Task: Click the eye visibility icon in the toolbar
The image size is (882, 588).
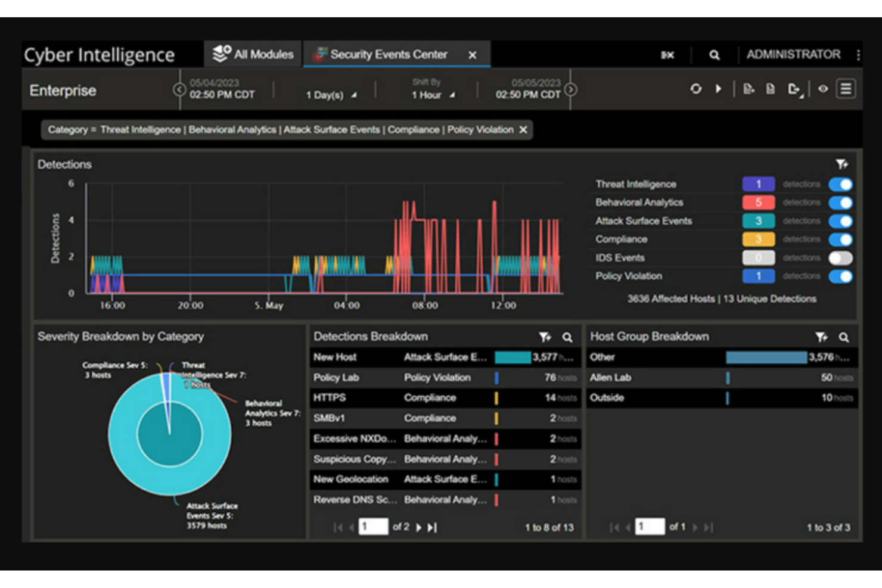Action: pos(823,88)
